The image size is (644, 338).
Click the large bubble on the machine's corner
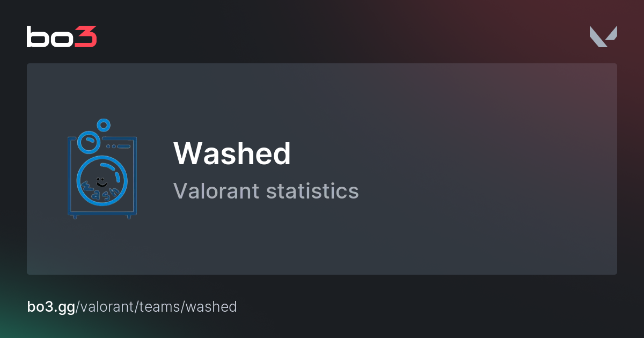(x=87, y=142)
